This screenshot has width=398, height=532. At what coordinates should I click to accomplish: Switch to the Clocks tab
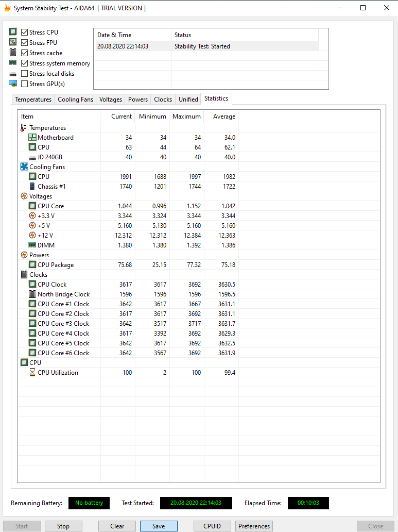pos(163,99)
